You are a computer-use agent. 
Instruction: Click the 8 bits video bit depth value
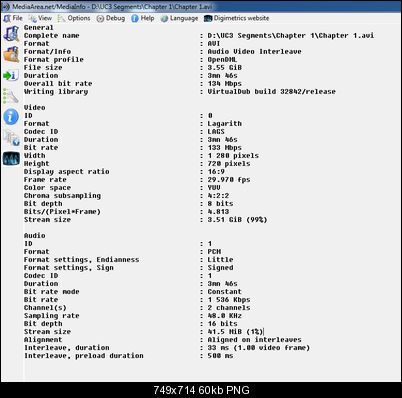coord(220,203)
